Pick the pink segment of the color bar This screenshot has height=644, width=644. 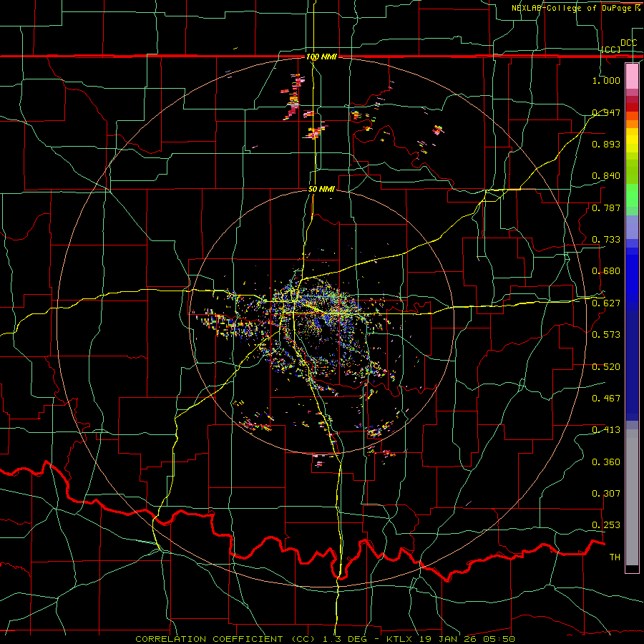click(x=632, y=76)
